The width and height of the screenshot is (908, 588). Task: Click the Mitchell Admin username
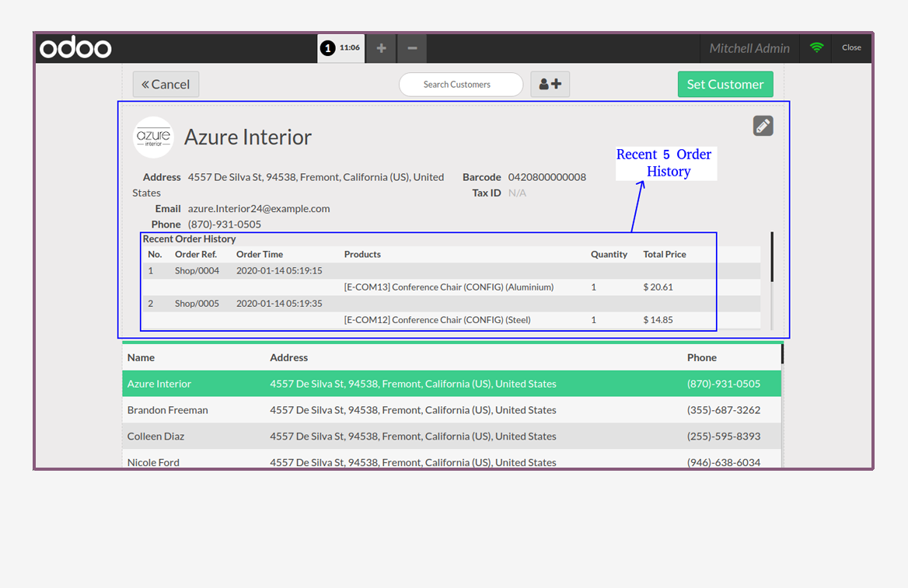coord(749,48)
